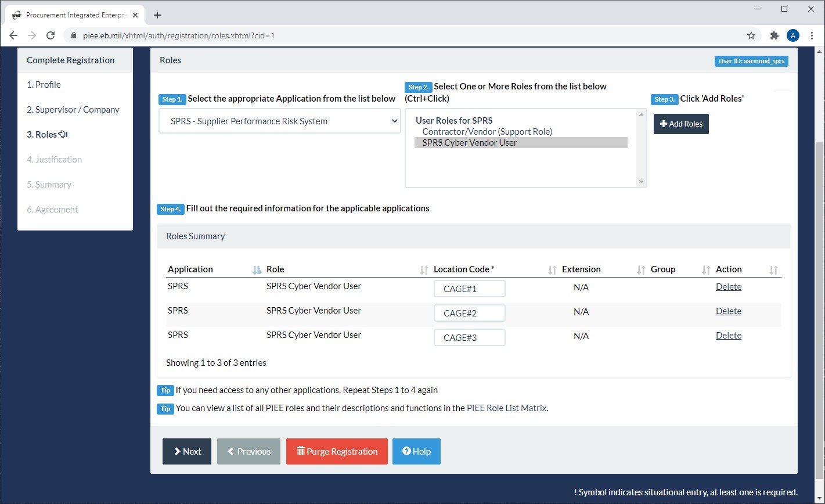Open the application selection dropdown
The image size is (825, 504).
point(279,121)
